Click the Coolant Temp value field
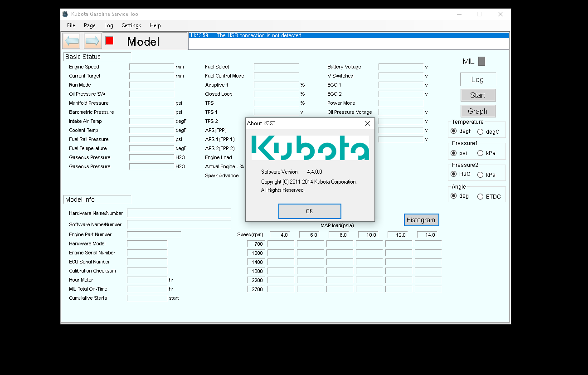Screen dimensions: 588x375 tap(151, 130)
